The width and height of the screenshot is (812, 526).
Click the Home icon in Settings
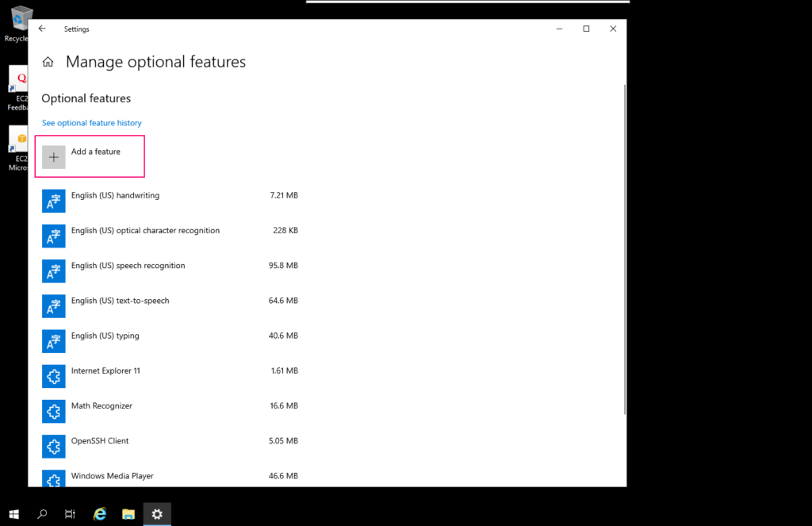coord(48,63)
